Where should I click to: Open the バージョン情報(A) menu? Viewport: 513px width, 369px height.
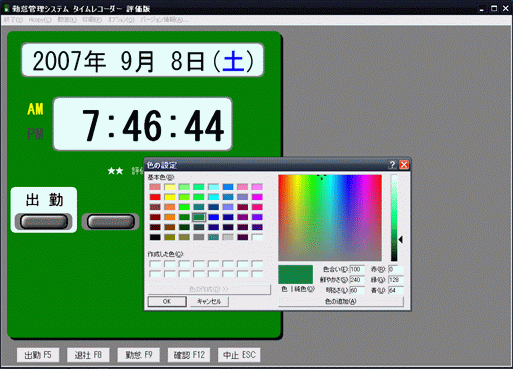pyautogui.click(x=164, y=20)
